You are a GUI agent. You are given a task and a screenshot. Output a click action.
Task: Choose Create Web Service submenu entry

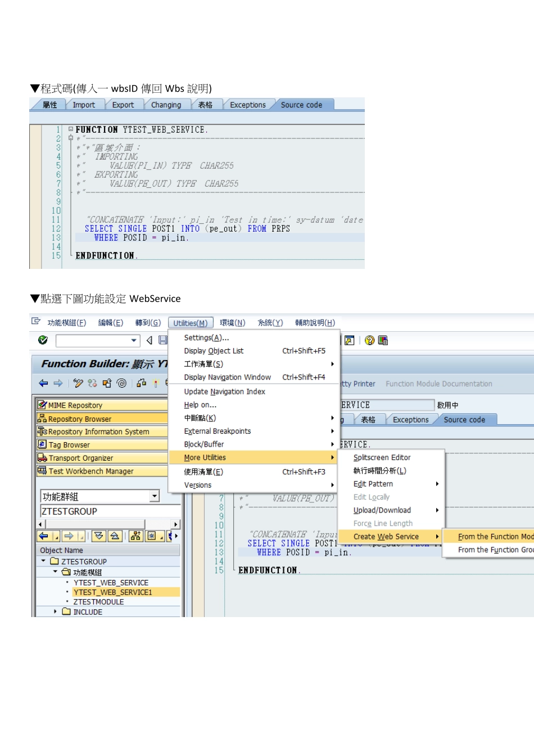391,537
